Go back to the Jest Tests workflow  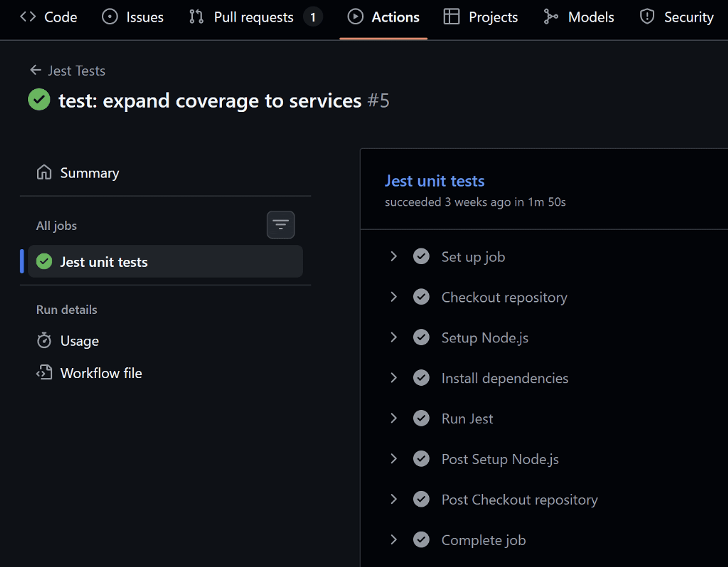click(x=68, y=70)
